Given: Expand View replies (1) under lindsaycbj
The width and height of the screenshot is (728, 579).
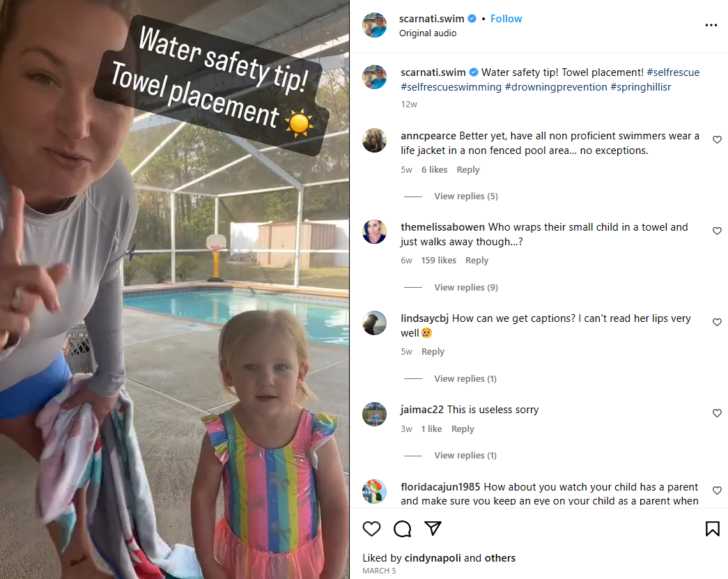Looking at the screenshot, I should [x=465, y=379].
